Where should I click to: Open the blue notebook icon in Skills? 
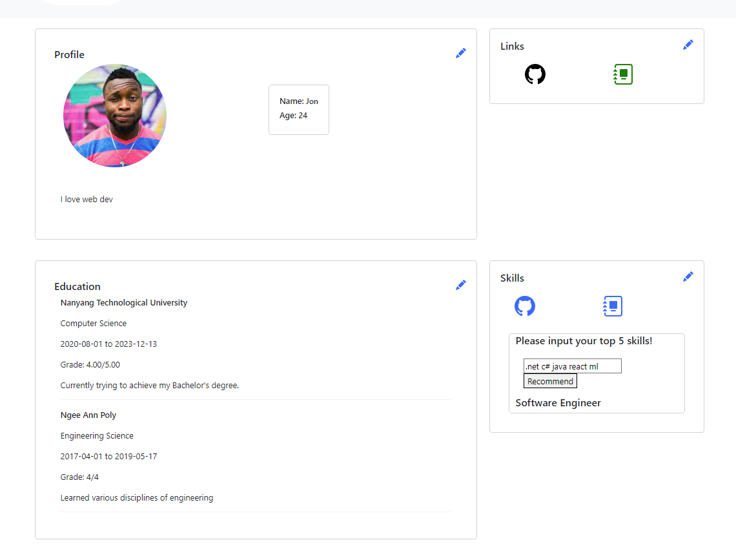coord(613,306)
